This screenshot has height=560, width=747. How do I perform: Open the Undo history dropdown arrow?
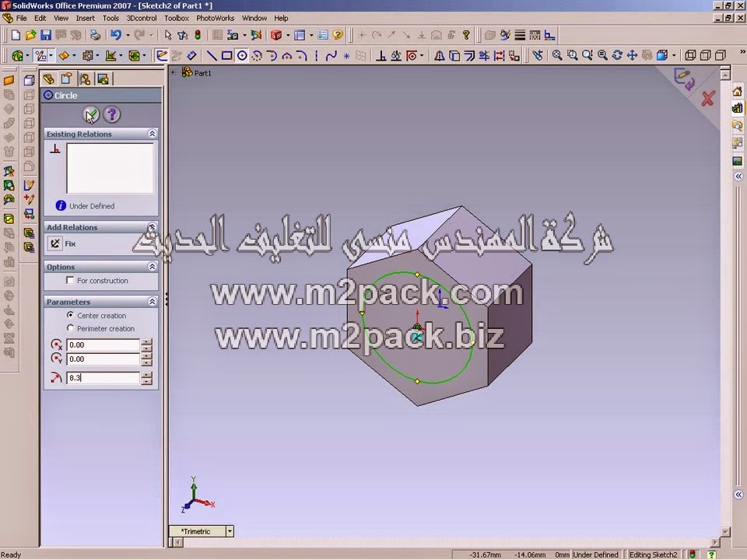(x=128, y=35)
